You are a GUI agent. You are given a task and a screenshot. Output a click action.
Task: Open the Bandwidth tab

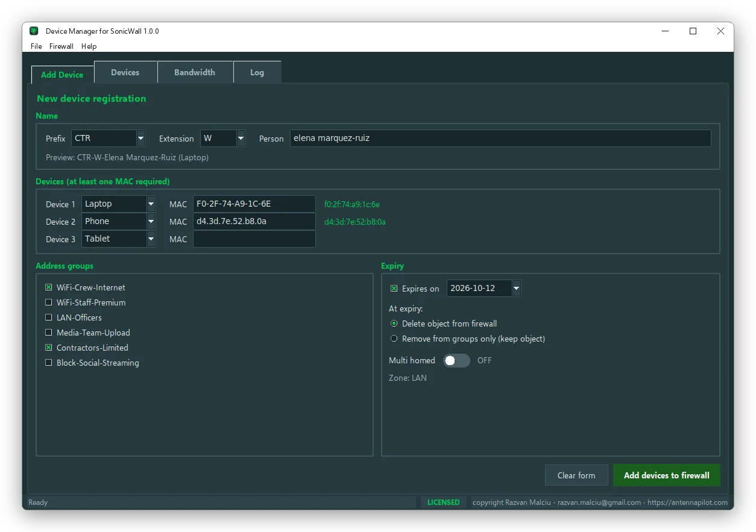tap(195, 72)
